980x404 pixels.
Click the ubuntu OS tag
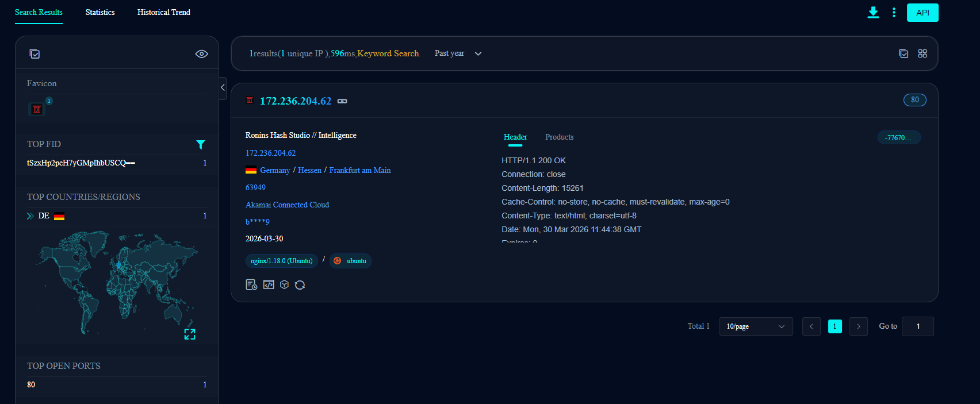coord(350,261)
